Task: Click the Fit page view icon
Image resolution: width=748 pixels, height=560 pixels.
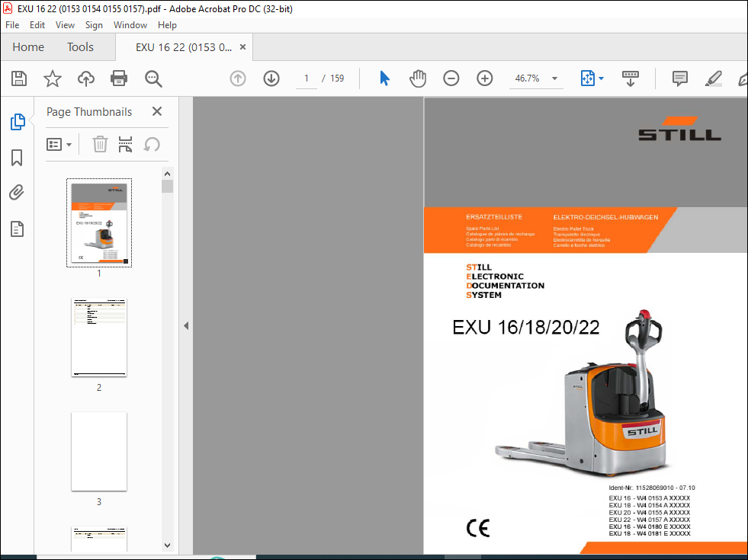Action: pos(587,78)
